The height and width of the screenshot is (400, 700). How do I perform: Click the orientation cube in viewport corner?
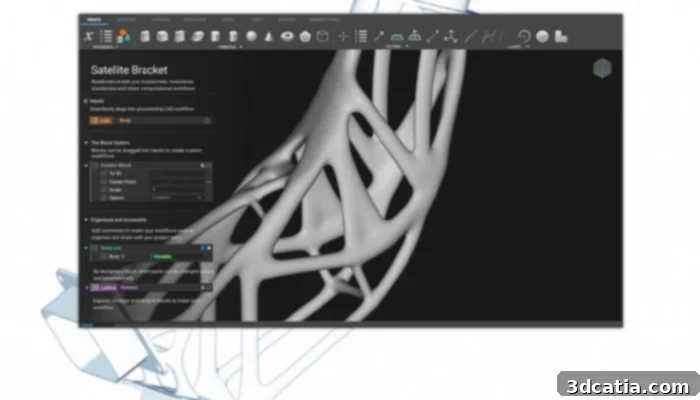[x=602, y=68]
